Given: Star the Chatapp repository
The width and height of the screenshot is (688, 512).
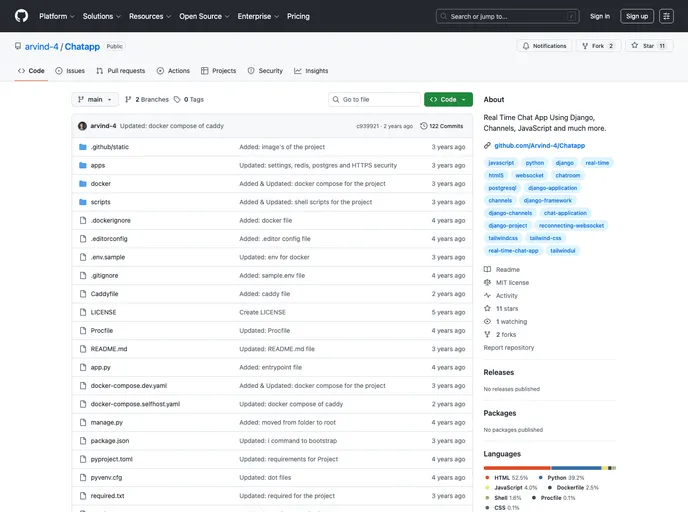Looking at the screenshot, I should pyautogui.click(x=649, y=46).
